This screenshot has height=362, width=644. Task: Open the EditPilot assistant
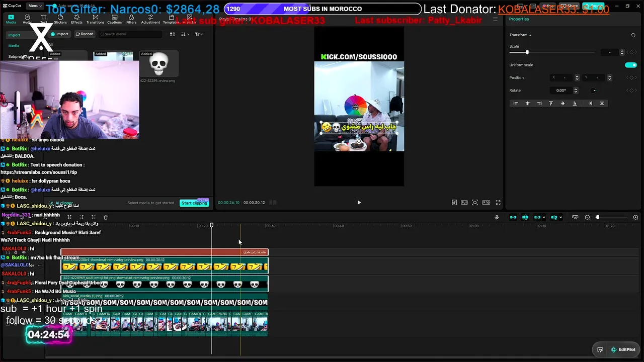pyautogui.click(x=623, y=349)
